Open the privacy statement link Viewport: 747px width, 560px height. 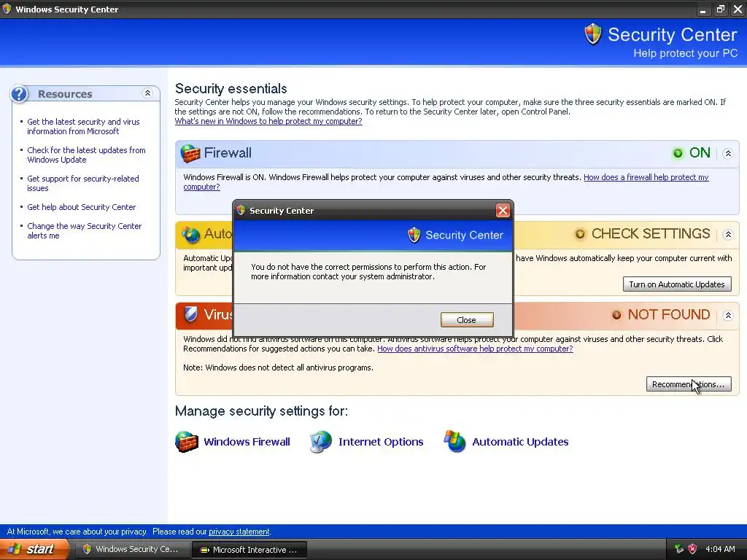239,532
